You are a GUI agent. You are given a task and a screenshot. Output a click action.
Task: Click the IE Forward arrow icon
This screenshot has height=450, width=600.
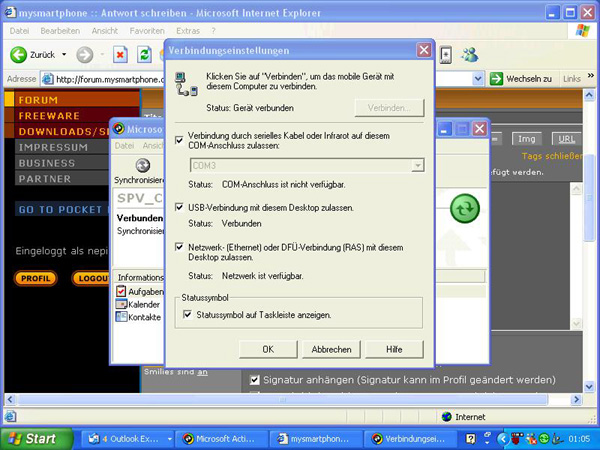tap(85, 55)
